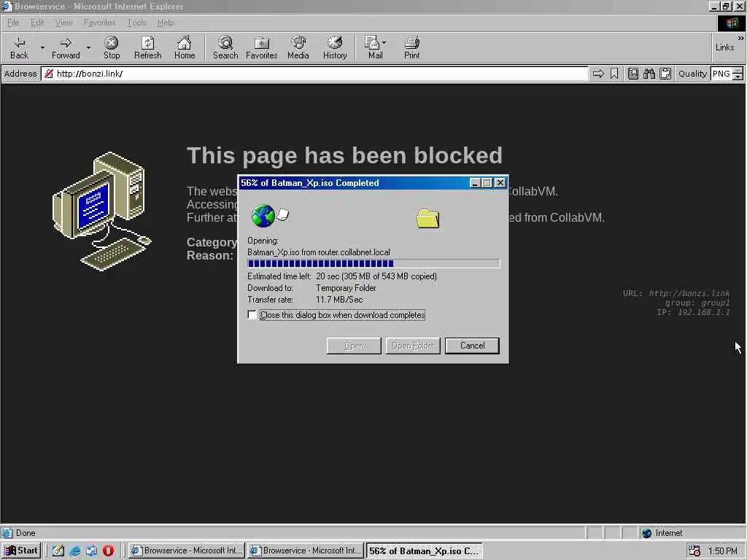Click the 'Temporary Folder' download location text
The image size is (747, 560).
point(346,288)
